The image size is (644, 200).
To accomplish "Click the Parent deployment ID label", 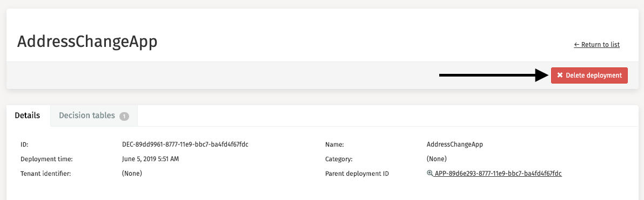I will [x=357, y=174].
